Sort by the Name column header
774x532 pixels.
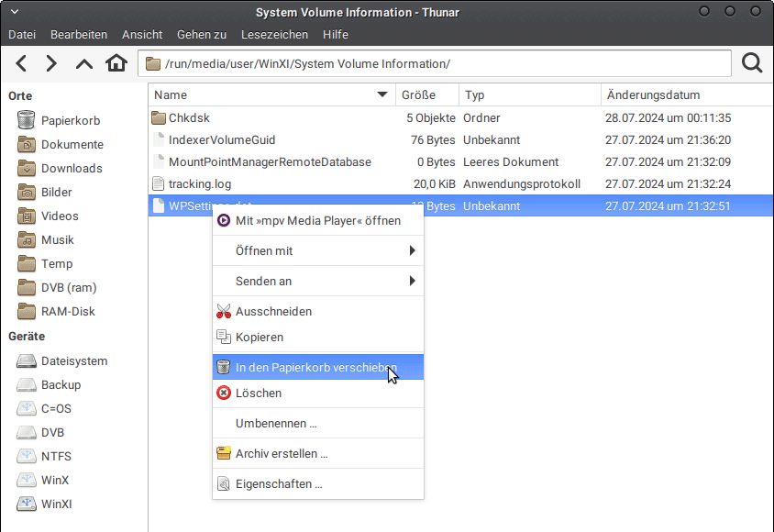271,94
